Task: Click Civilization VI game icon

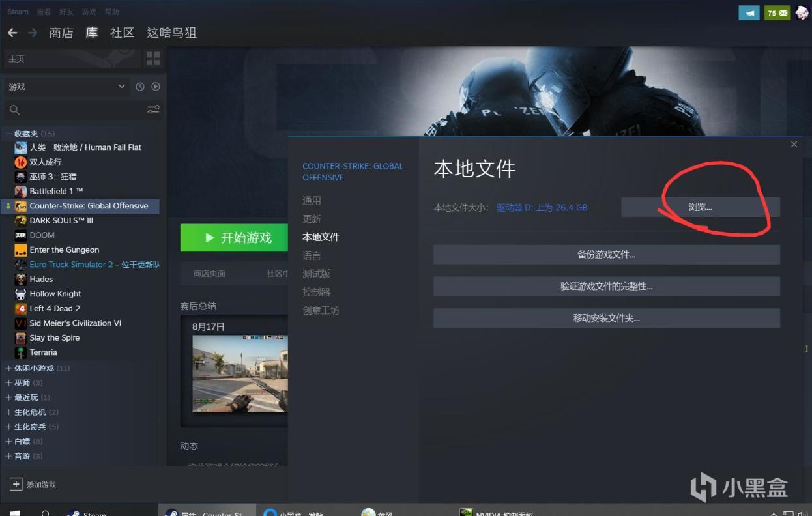Action: coord(21,323)
